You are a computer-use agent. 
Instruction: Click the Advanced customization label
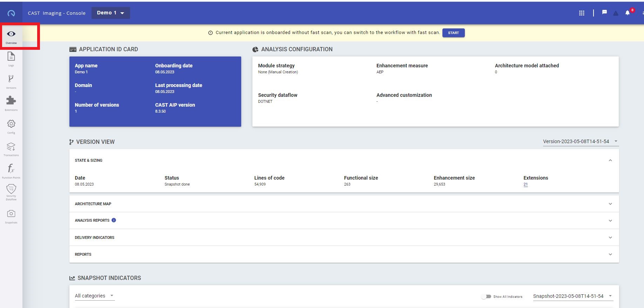[x=404, y=95]
